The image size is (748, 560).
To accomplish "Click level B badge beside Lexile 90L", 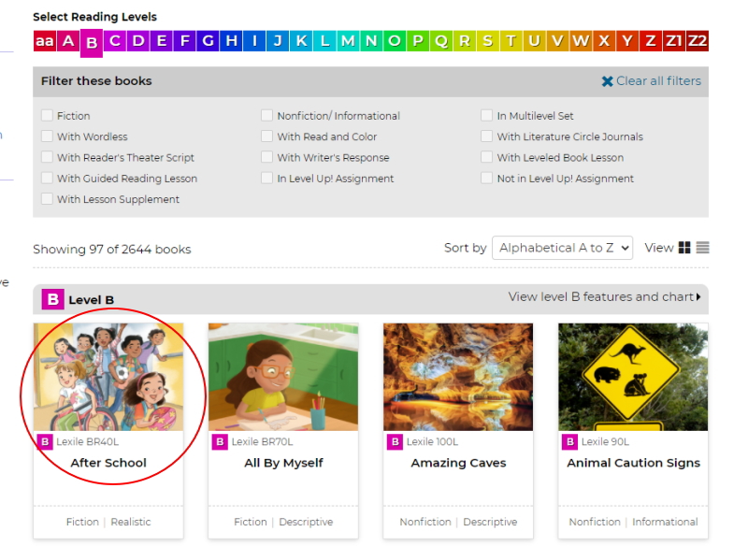I will coord(570,441).
